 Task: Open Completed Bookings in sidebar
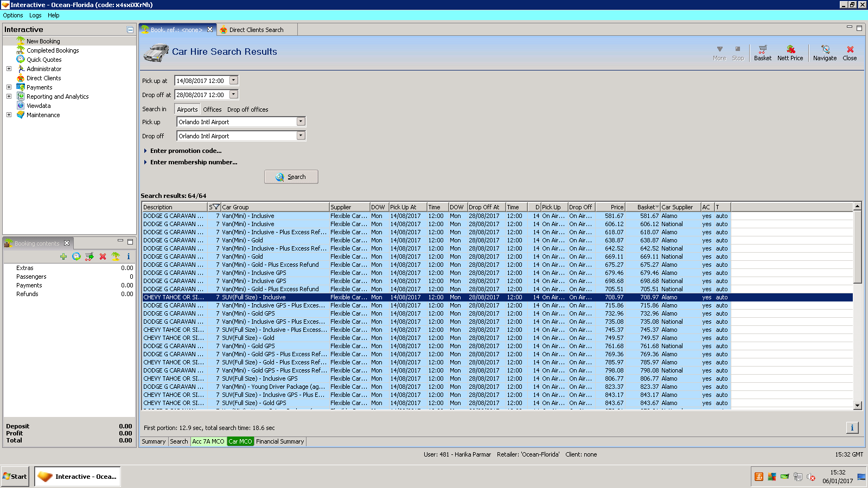click(53, 50)
